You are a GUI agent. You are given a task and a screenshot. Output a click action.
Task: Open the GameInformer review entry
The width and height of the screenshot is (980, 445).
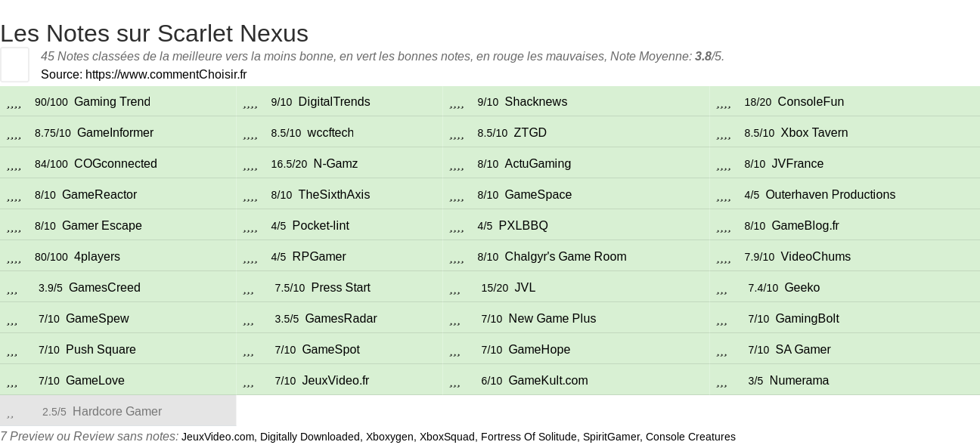point(115,133)
